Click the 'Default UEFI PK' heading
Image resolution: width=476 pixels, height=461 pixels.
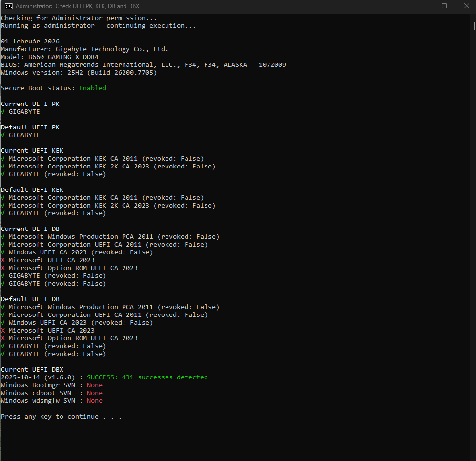(x=30, y=127)
